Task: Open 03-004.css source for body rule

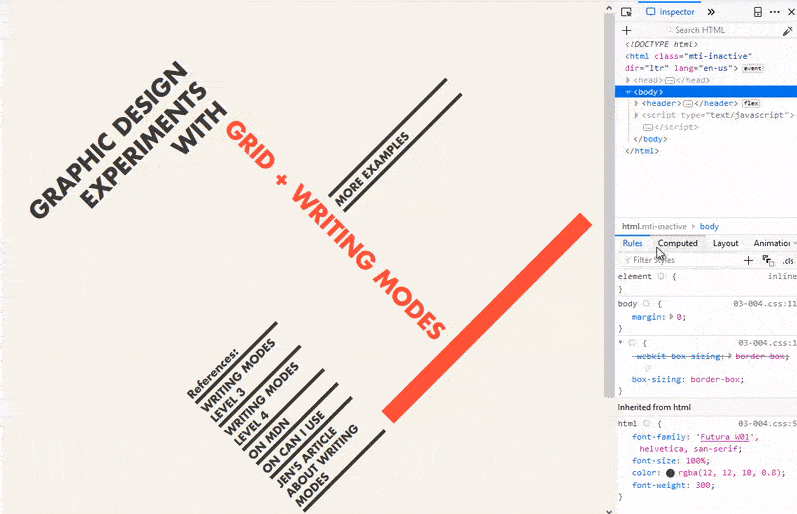Action: [x=764, y=304]
